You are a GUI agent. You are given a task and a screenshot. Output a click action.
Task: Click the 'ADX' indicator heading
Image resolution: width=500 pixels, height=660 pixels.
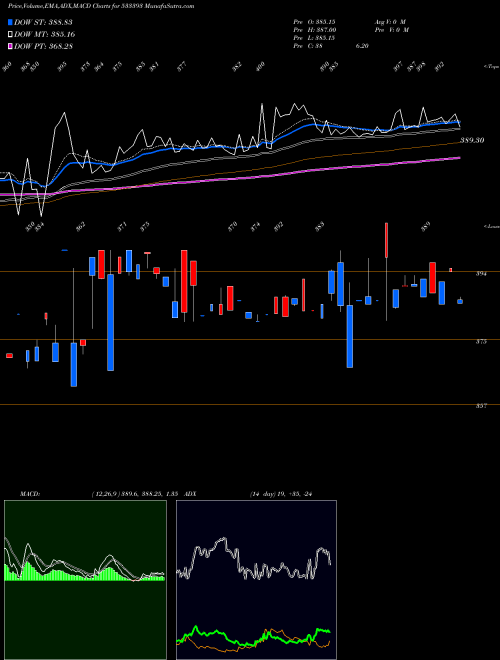pyautogui.click(x=190, y=494)
